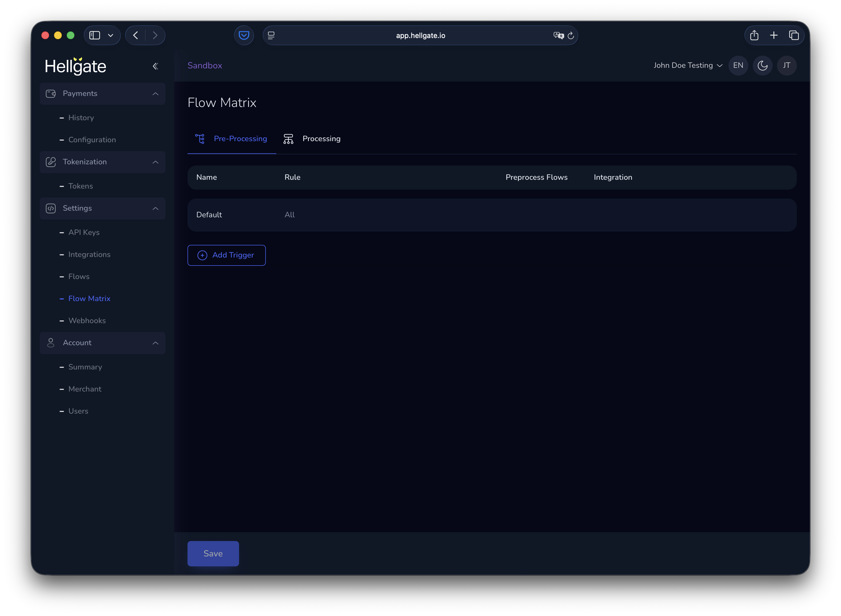Switch to the Processing tab

(x=321, y=138)
